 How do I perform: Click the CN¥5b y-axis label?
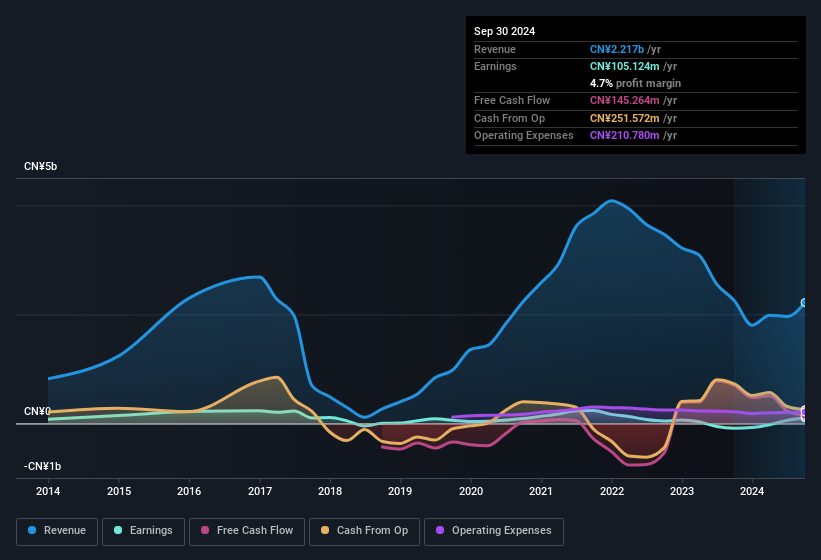tap(40, 166)
